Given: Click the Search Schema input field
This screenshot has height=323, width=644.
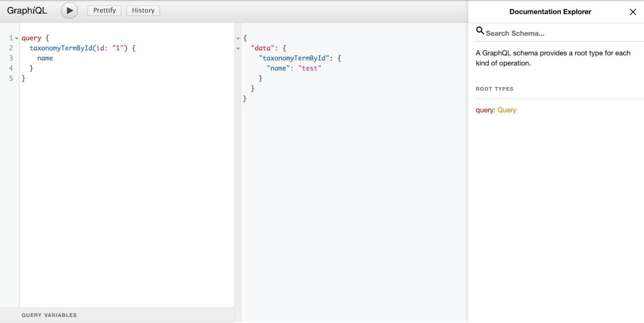Looking at the screenshot, I should tap(518, 32).
